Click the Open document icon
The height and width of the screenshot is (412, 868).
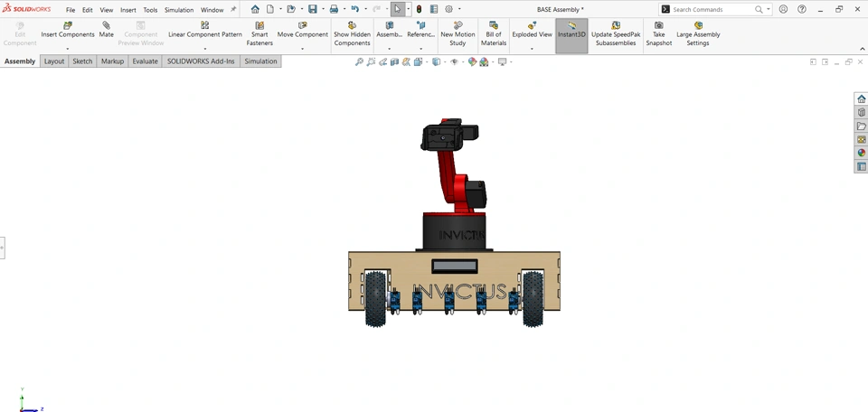pos(291,9)
